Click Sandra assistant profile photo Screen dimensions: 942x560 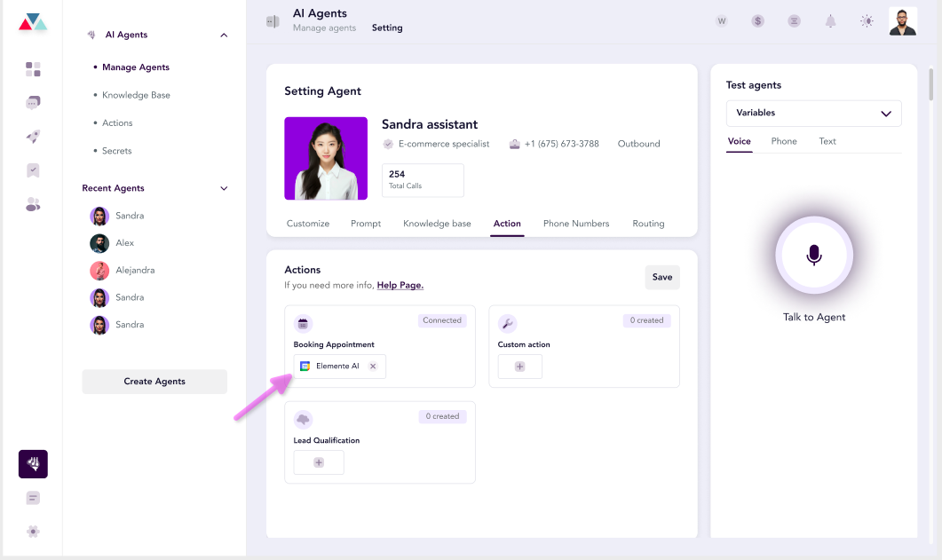click(x=326, y=159)
